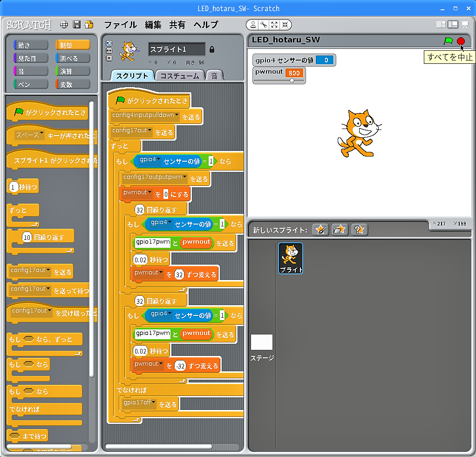Open the 共有 menu
Viewport: 476px width, 457px height.
tap(177, 25)
